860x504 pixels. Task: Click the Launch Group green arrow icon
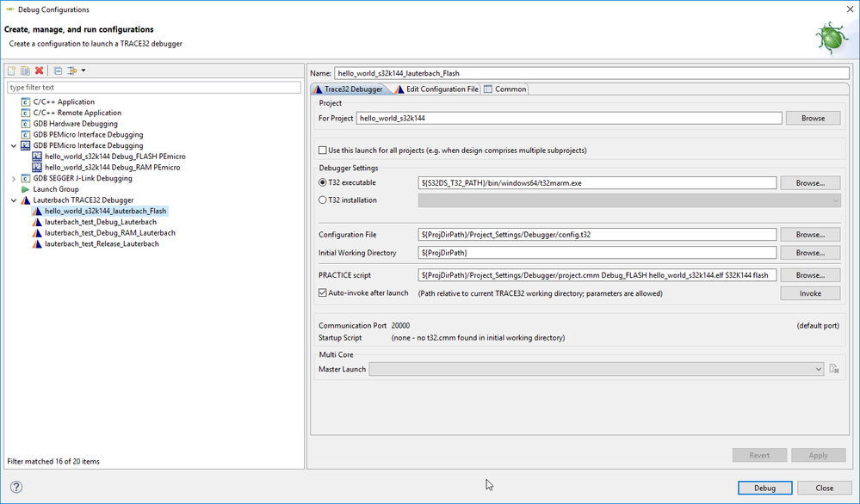pyautogui.click(x=25, y=189)
